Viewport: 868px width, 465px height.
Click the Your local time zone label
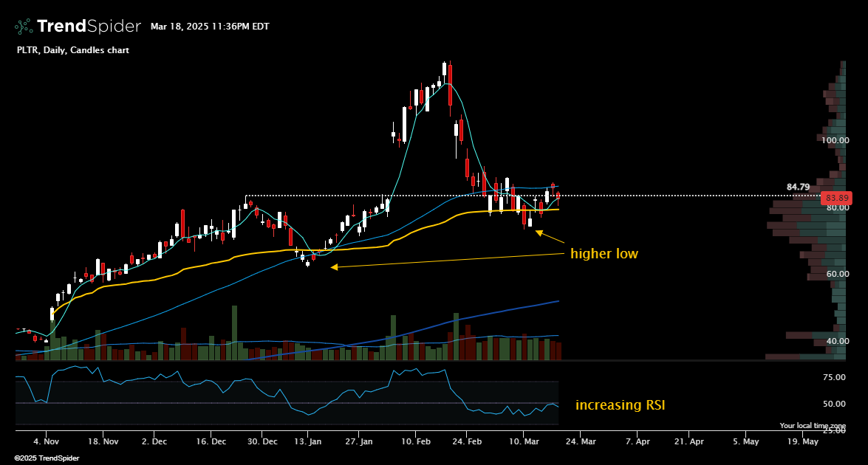[813, 425]
